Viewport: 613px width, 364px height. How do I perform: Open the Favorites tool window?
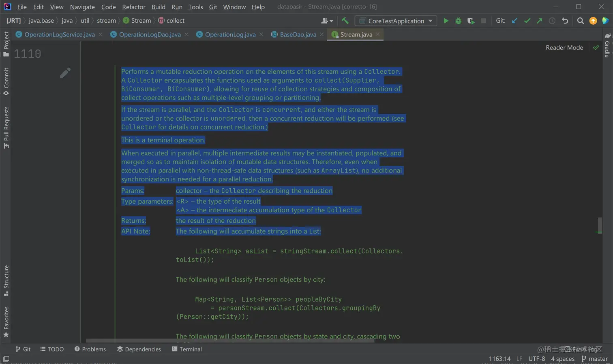[x=6, y=322]
